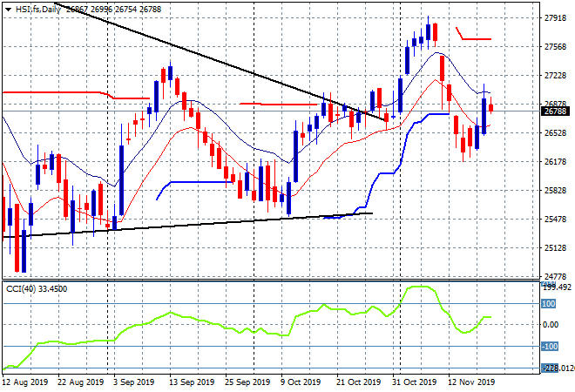
Task: Click the 12 Aug 2019 date label
Action: click(x=25, y=382)
